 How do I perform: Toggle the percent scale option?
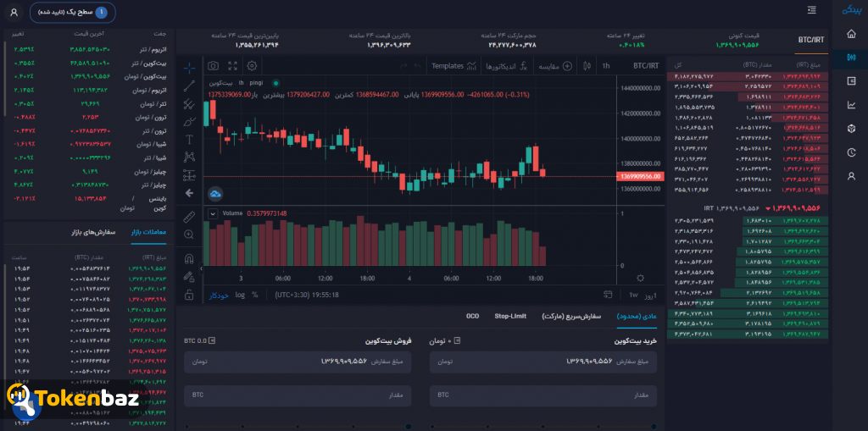click(254, 295)
